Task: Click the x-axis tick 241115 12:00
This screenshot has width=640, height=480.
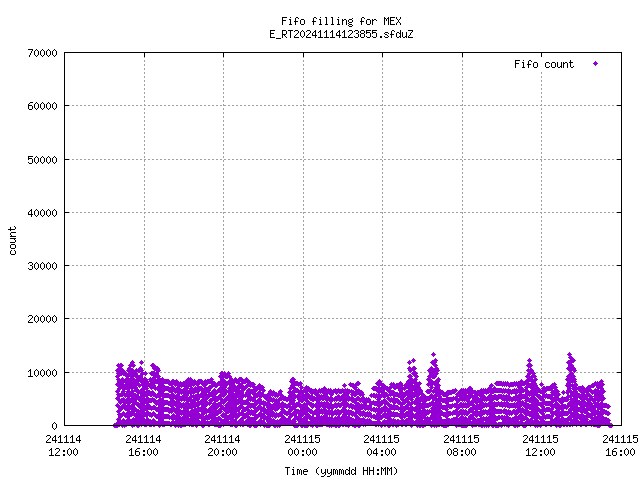Action: (541, 446)
